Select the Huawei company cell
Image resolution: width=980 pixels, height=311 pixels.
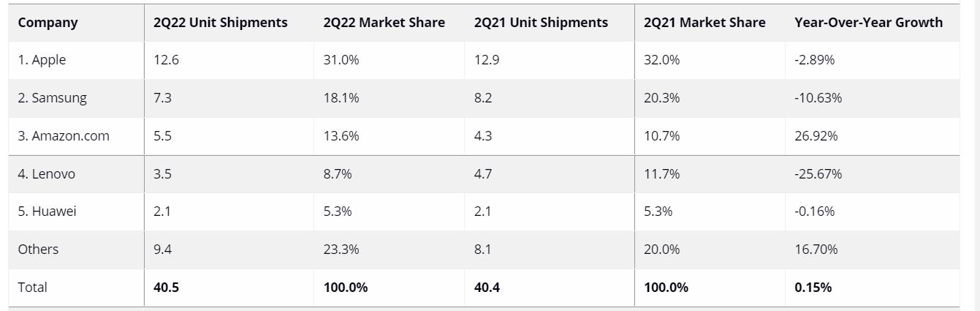pyautogui.click(x=48, y=211)
